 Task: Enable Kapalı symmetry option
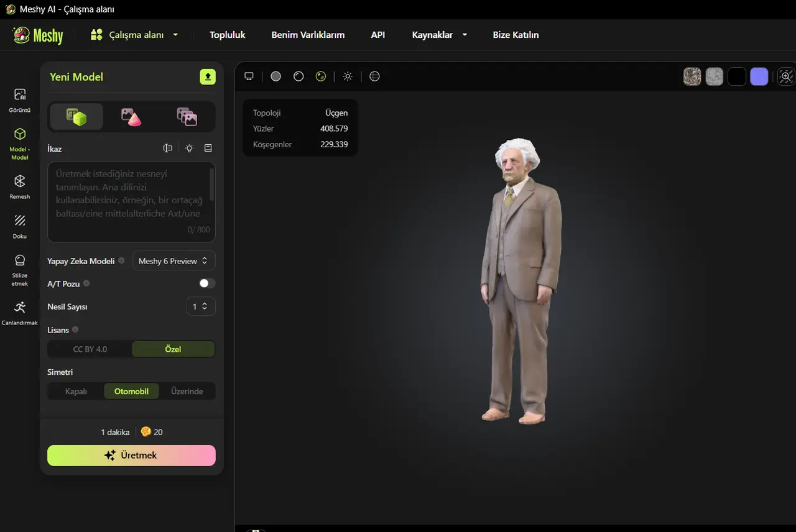click(x=75, y=391)
